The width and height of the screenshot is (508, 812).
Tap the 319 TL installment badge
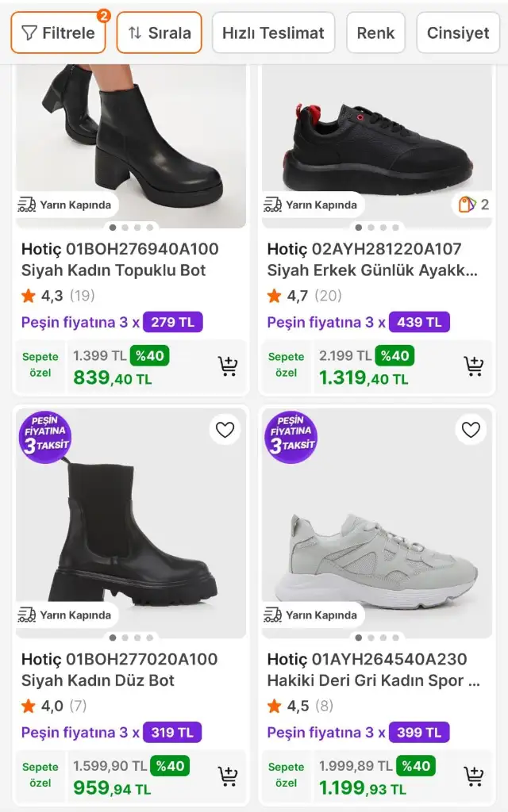[172, 732]
